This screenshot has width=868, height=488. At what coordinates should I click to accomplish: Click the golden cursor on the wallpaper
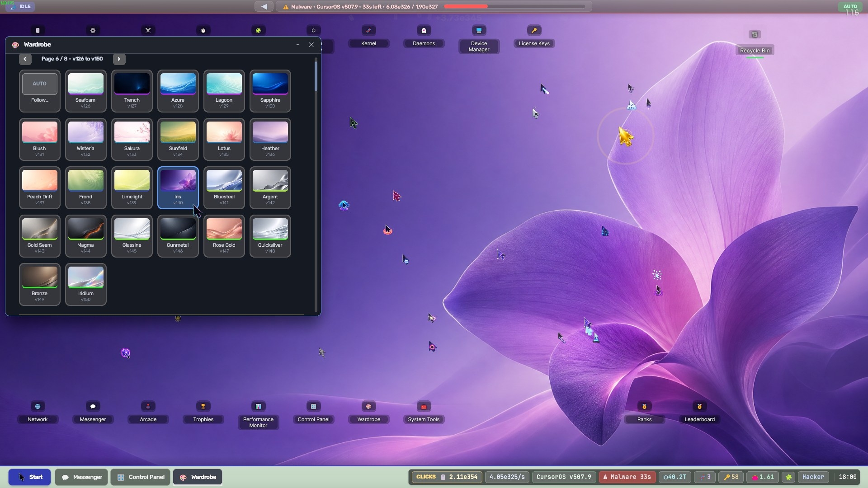626,136
